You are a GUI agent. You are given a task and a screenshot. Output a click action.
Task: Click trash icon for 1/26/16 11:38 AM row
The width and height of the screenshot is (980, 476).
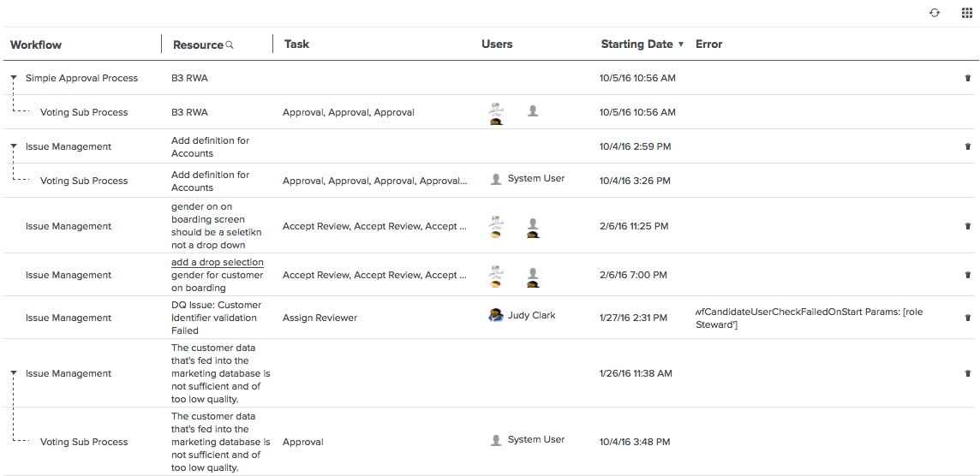[968, 373]
